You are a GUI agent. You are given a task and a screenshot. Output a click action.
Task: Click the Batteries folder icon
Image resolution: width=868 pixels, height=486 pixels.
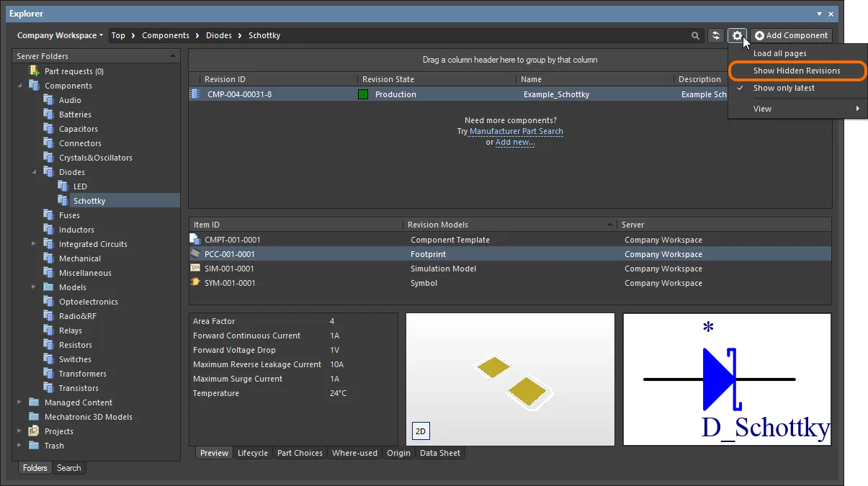pos(48,114)
